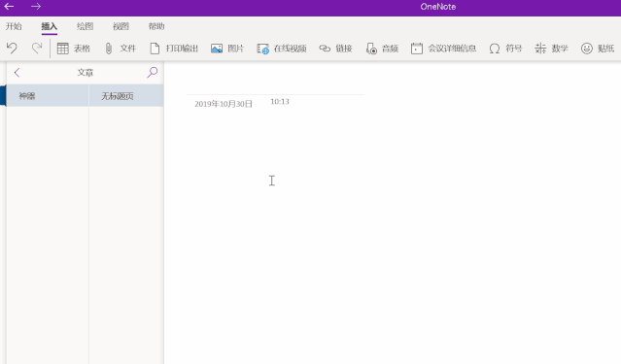
Task: Insert a math equation (数学)
Action: [x=551, y=49]
